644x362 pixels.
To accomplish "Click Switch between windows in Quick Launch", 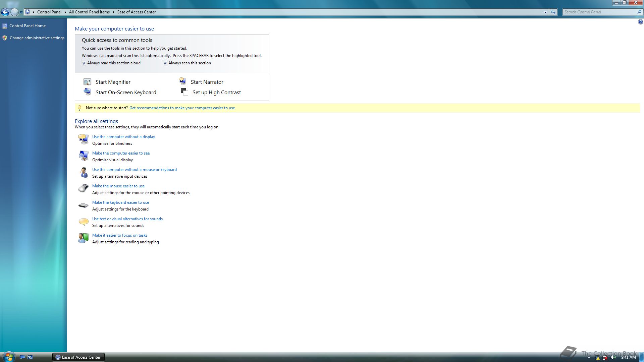I will [x=30, y=357].
